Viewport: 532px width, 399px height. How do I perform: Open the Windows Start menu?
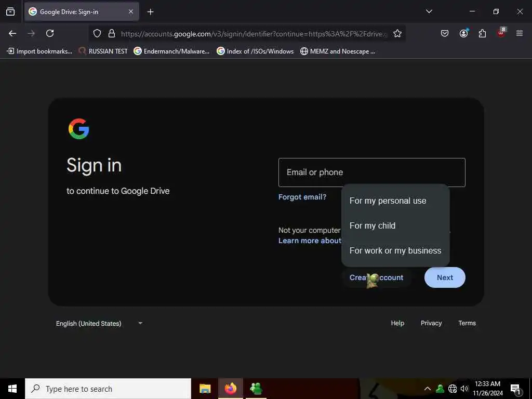pyautogui.click(x=12, y=389)
